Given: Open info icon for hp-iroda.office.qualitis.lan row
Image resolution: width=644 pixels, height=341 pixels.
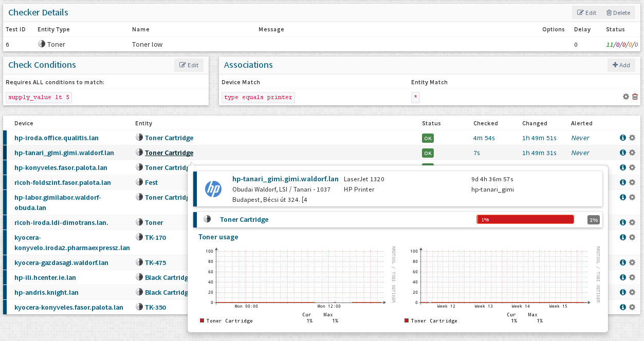Looking at the screenshot, I should [623, 138].
